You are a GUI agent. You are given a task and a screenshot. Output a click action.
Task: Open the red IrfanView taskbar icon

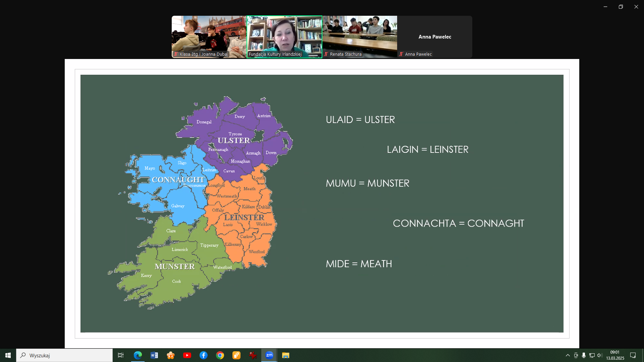tap(253, 355)
